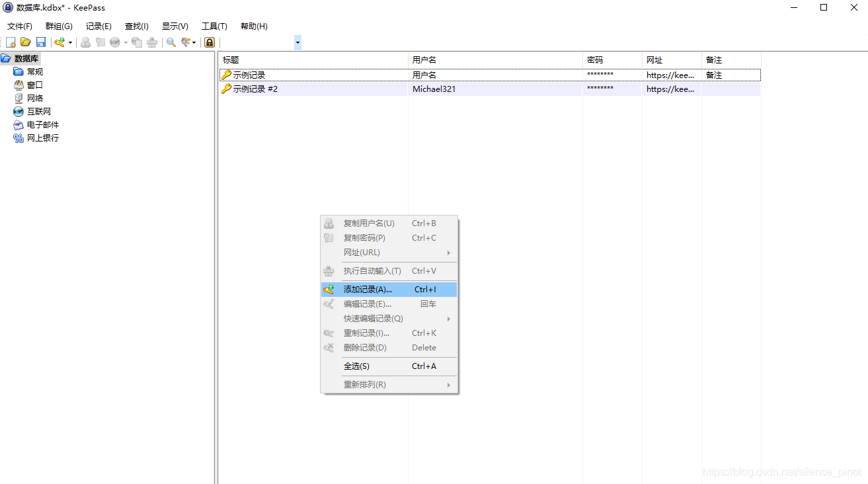Screen dimensions: 868x484
Task: Click the Lock workspace padlock icon
Action: pos(210,42)
